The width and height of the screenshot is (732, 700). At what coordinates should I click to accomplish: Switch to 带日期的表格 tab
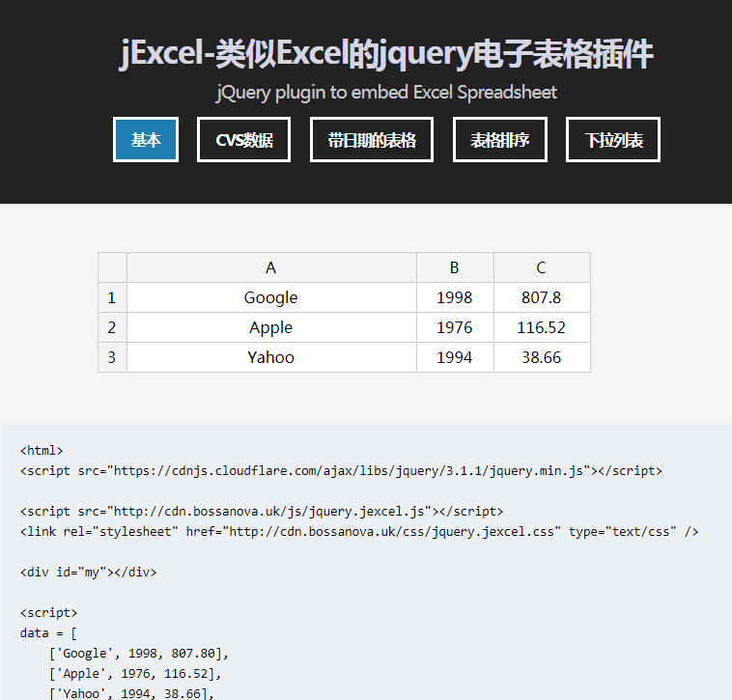(x=372, y=140)
